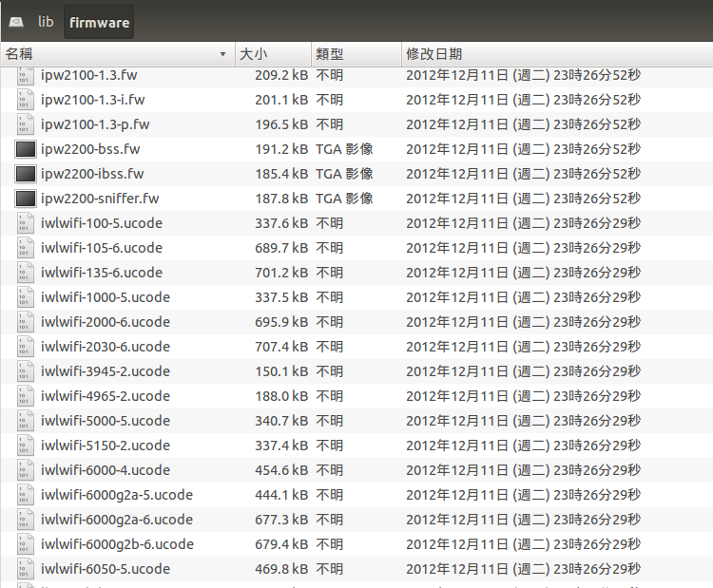Click the 191.2 kB size value
713x588 pixels.
[x=281, y=149]
